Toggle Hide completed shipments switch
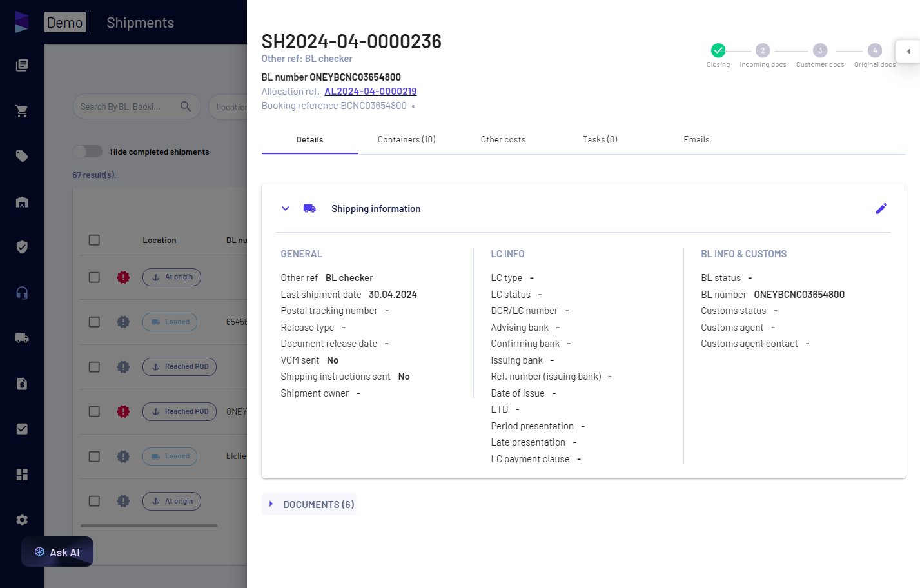Image resolution: width=920 pixels, height=588 pixels. [x=88, y=152]
